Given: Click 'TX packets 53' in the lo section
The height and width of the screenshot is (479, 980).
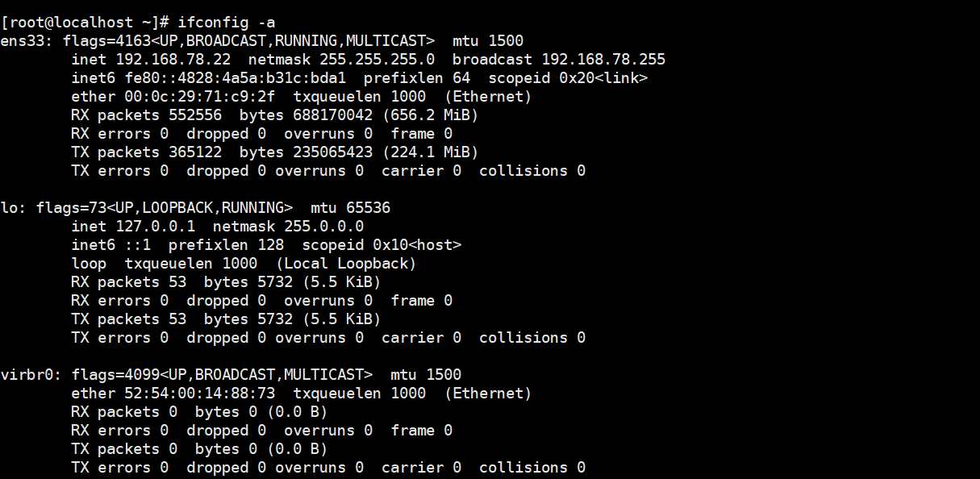Looking at the screenshot, I should 129,319.
